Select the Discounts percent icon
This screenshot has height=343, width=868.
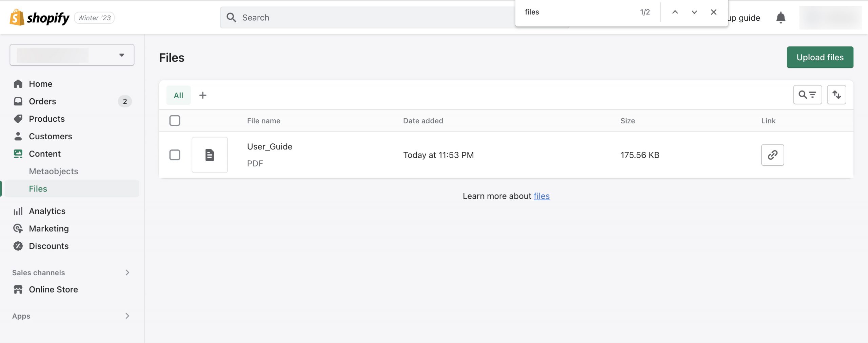coord(19,246)
